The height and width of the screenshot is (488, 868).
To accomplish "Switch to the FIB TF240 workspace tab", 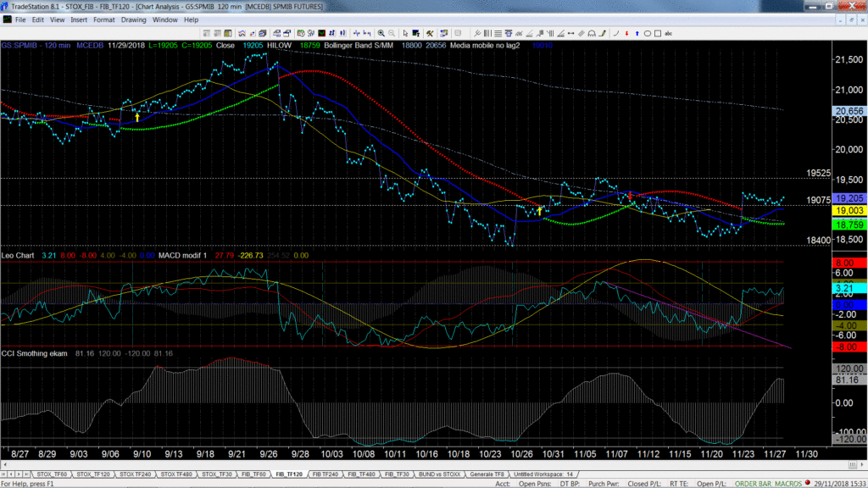I will [325, 474].
